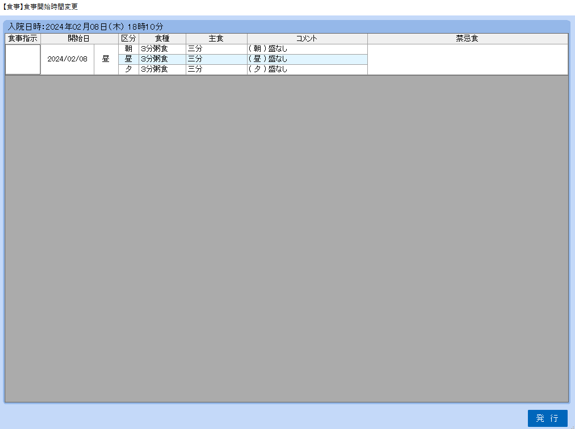
Task: Click the empty 食事指示 cell
Action: coord(23,59)
